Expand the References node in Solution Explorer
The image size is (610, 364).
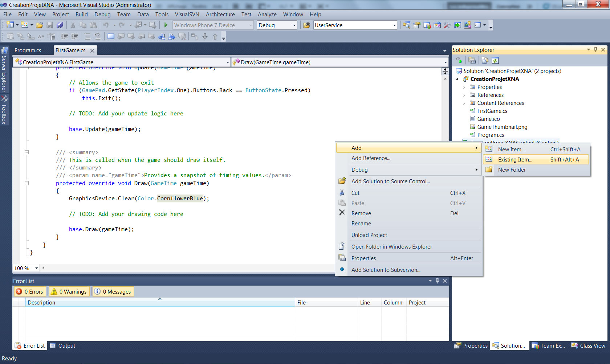coord(464,95)
